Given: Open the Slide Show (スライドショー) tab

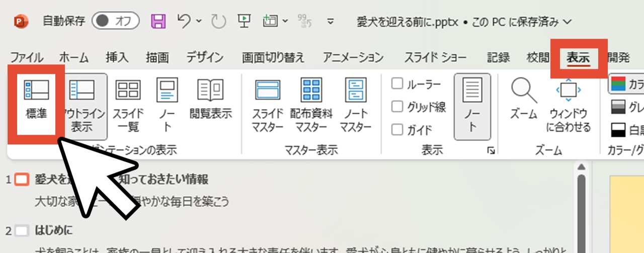Looking at the screenshot, I should 435,57.
